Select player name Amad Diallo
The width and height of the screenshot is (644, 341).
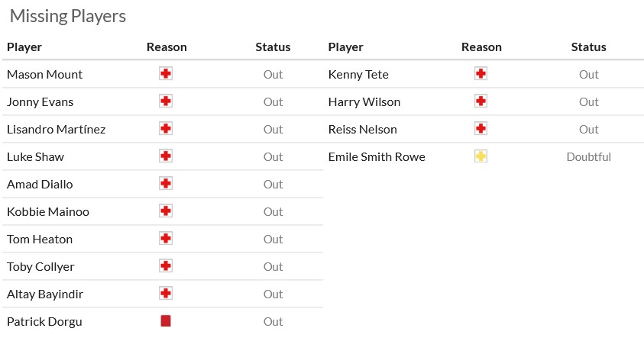pos(40,184)
